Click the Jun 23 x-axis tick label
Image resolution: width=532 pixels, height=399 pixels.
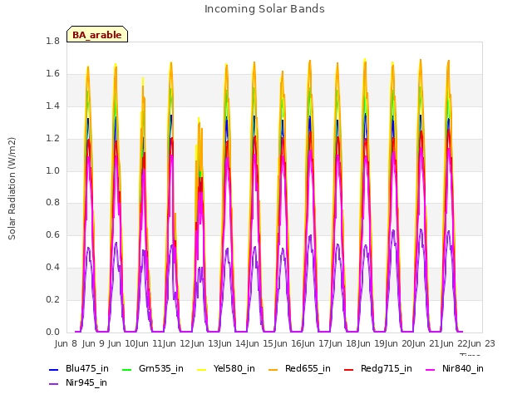482,343
